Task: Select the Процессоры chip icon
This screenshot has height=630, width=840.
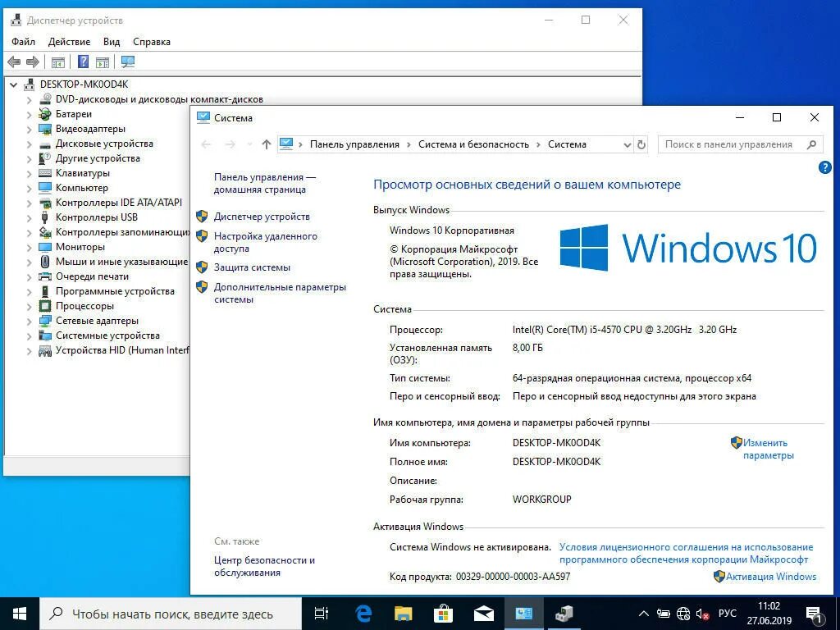Action: coord(45,306)
